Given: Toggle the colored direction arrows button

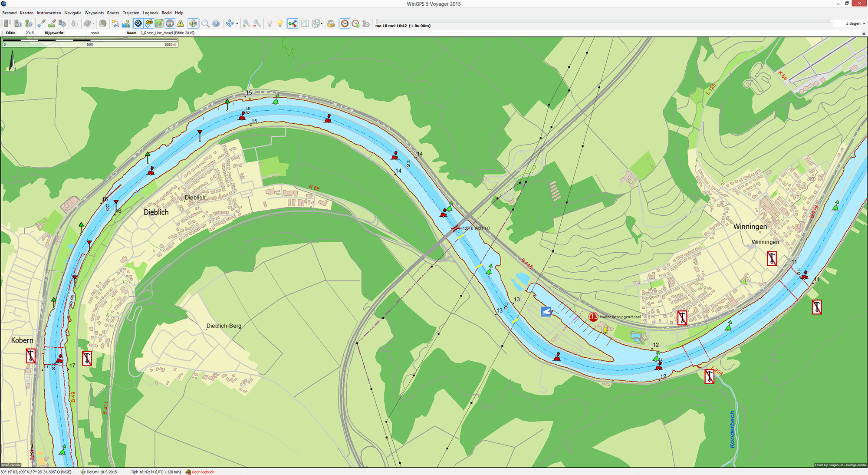Looking at the screenshot, I should [293, 23].
